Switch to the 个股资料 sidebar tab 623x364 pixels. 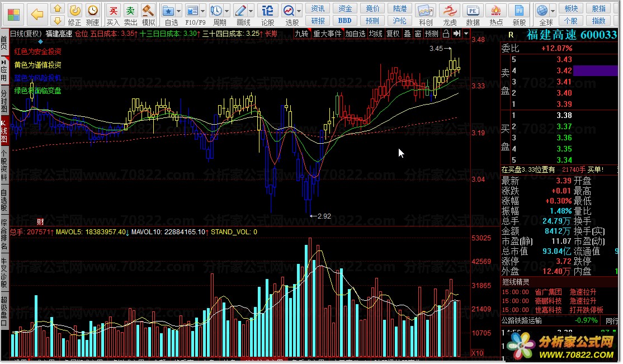tap(4, 166)
